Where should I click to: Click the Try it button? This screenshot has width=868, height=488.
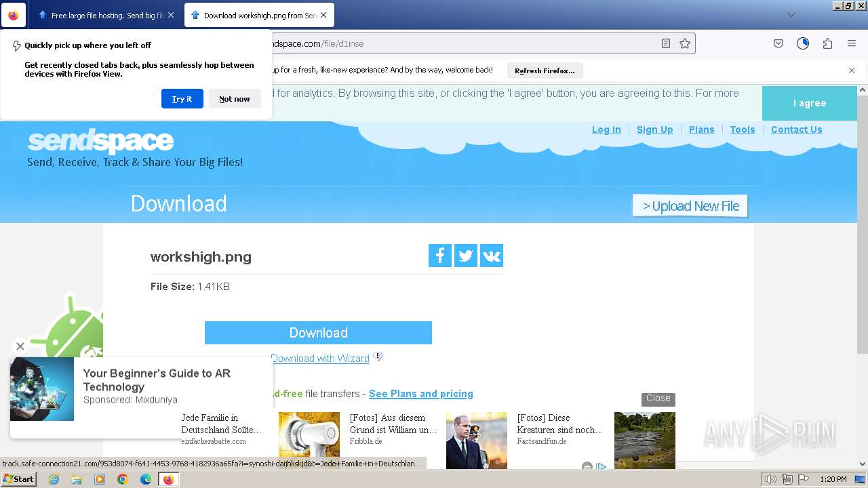pyautogui.click(x=182, y=99)
